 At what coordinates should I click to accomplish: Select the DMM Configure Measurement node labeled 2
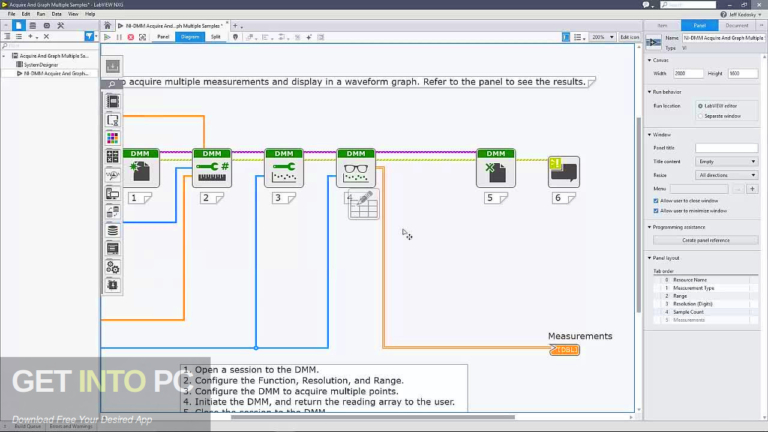212,168
